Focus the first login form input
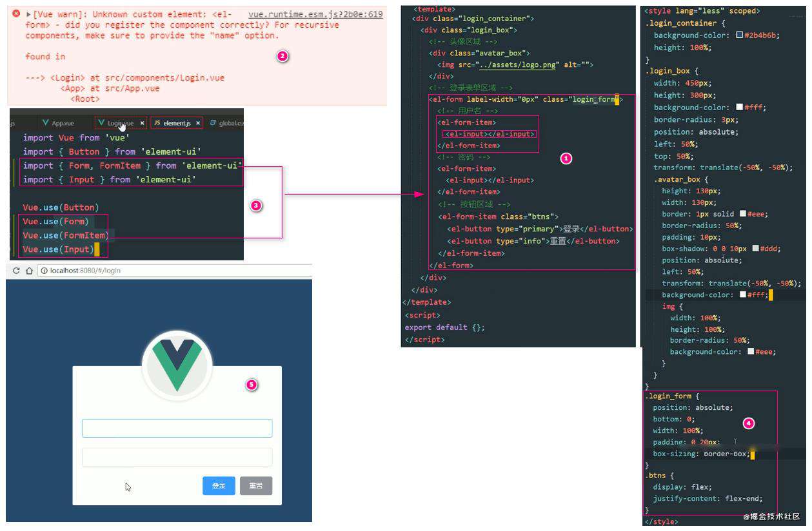The height and width of the screenshot is (531, 812). coord(177,428)
